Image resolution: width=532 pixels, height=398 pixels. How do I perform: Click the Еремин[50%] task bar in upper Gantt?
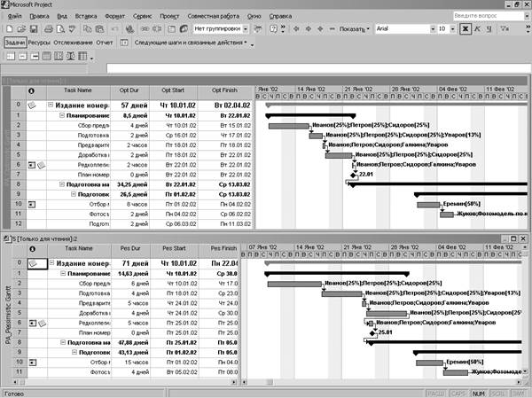(x=428, y=205)
